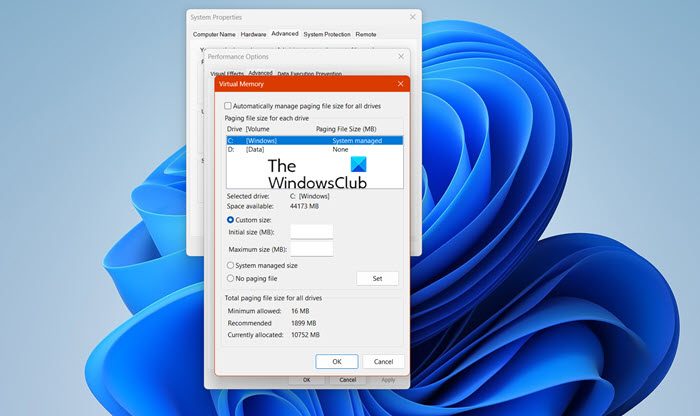Open Hardware tab in System Properties
700x416 pixels.
point(253,34)
